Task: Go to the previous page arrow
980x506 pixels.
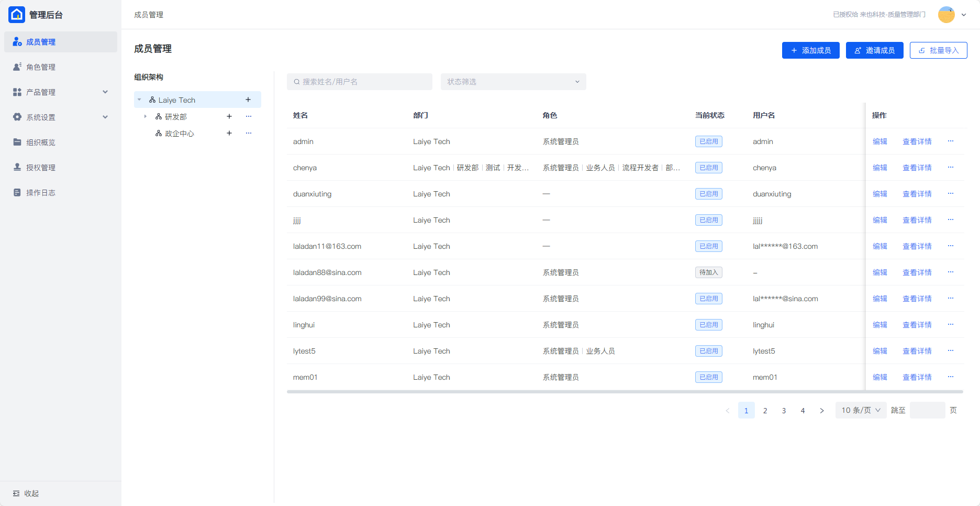Action: 728,411
